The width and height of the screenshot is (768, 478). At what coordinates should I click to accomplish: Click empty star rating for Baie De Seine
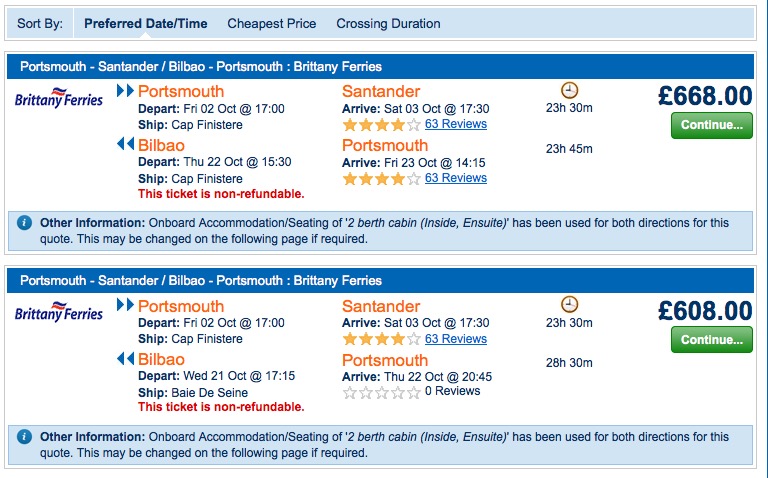coord(382,393)
